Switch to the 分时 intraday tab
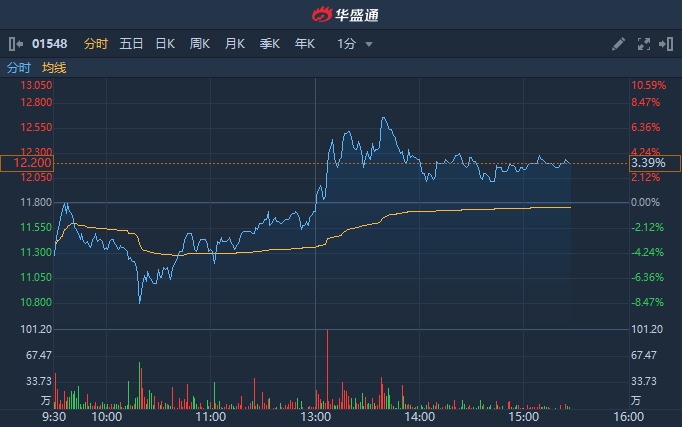Image resolution: width=682 pixels, height=427 pixels. [x=95, y=44]
